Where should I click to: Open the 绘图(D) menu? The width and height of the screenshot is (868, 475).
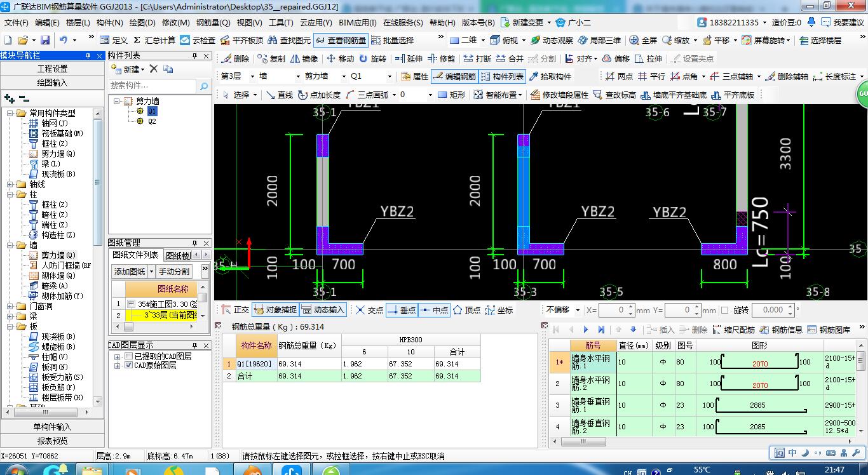click(142, 22)
